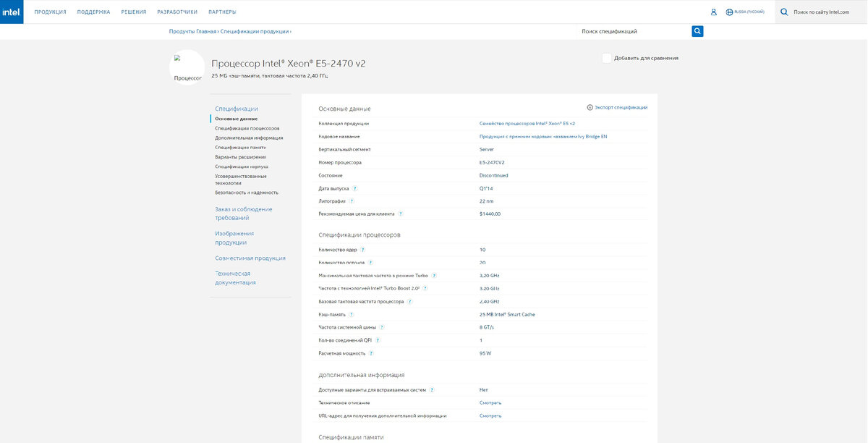The height and width of the screenshot is (443, 868).
Task: Click Смотреть link for URL-адрес row
Action: tap(490, 415)
